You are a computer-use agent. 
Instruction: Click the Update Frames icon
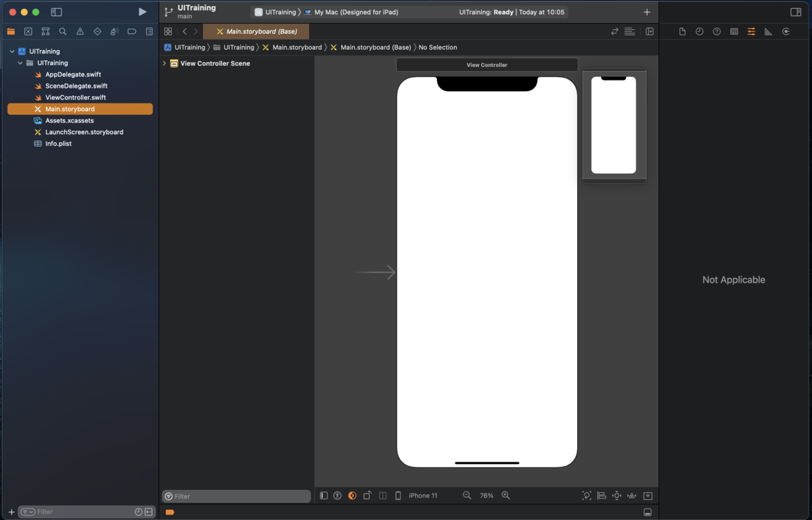click(587, 496)
